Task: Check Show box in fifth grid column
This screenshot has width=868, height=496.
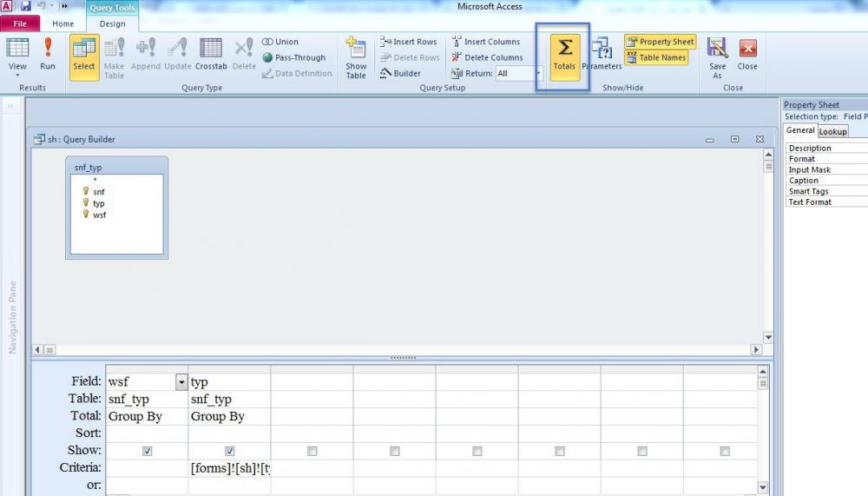Action: [477, 451]
